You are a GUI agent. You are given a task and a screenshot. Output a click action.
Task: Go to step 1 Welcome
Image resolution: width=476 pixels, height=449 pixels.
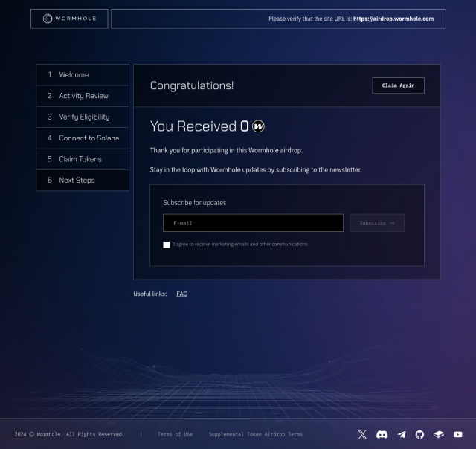(83, 74)
